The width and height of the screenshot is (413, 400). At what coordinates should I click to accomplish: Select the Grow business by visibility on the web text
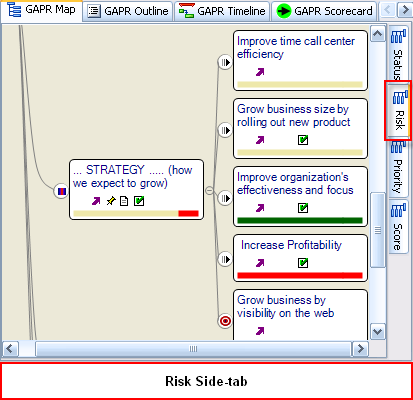point(285,307)
